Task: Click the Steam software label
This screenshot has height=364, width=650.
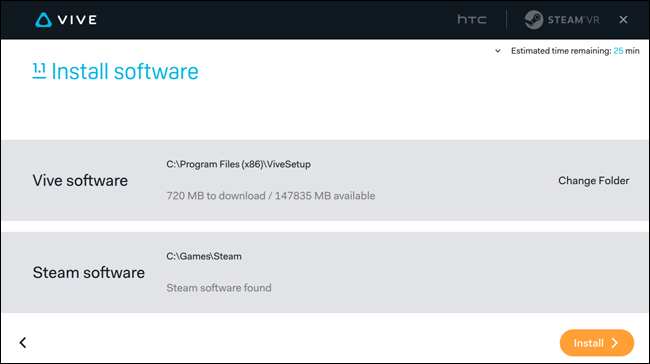Action: point(89,273)
